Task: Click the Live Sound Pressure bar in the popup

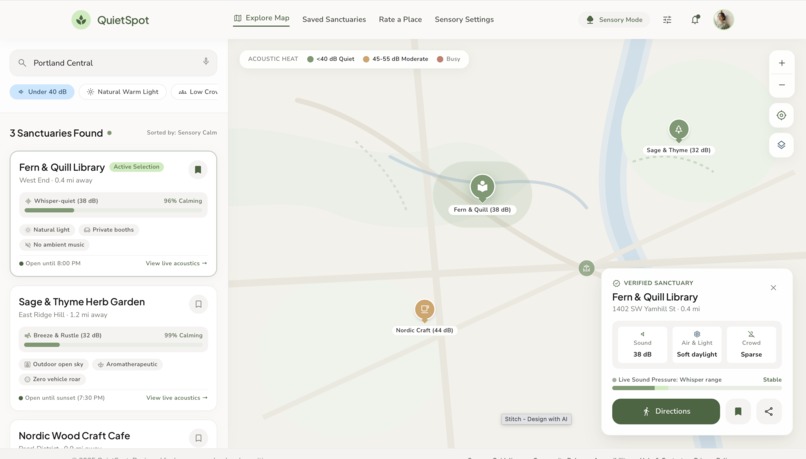Action: pos(697,388)
